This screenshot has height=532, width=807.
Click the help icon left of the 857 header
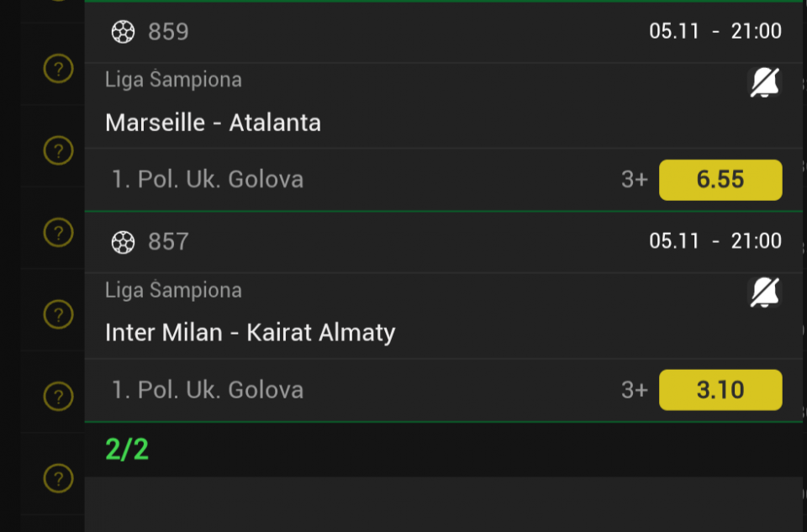(58, 231)
